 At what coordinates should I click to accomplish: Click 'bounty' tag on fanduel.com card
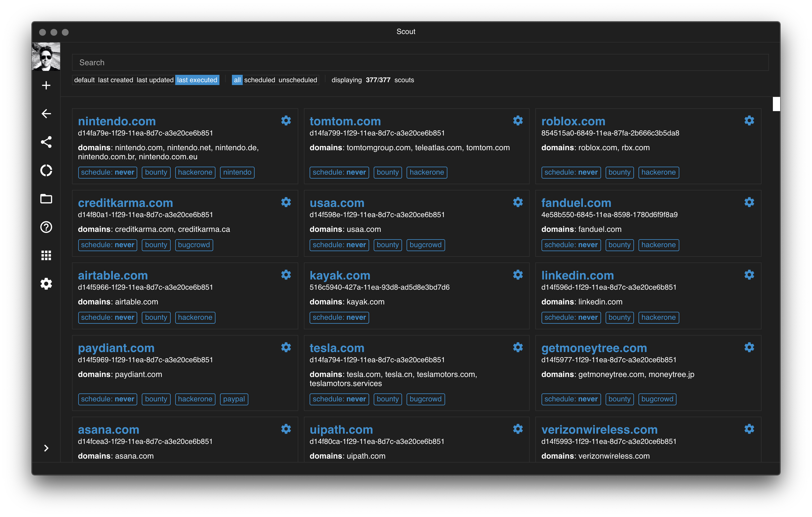619,245
